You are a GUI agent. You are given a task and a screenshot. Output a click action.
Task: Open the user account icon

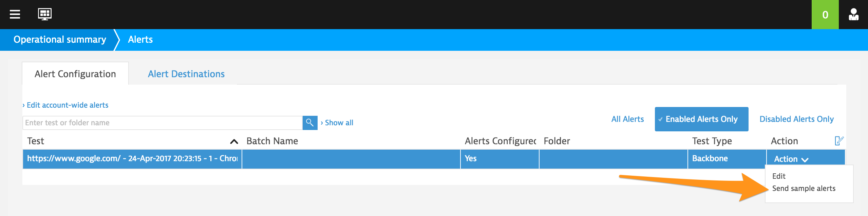pyautogui.click(x=853, y=15)
